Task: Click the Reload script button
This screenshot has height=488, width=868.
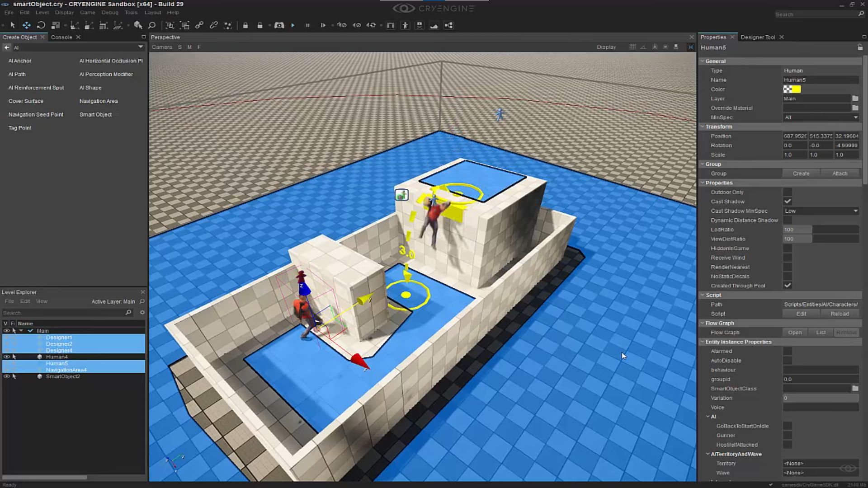Action: (x=840, y=314)
